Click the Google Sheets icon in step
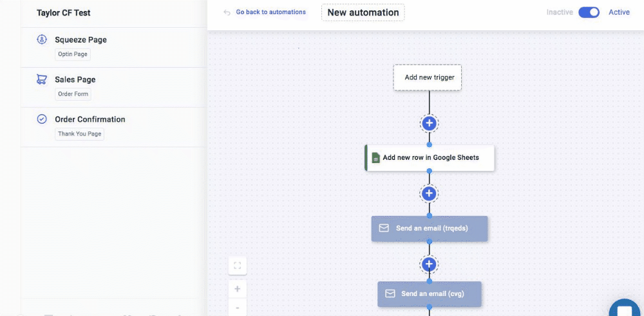 [375, 157]
